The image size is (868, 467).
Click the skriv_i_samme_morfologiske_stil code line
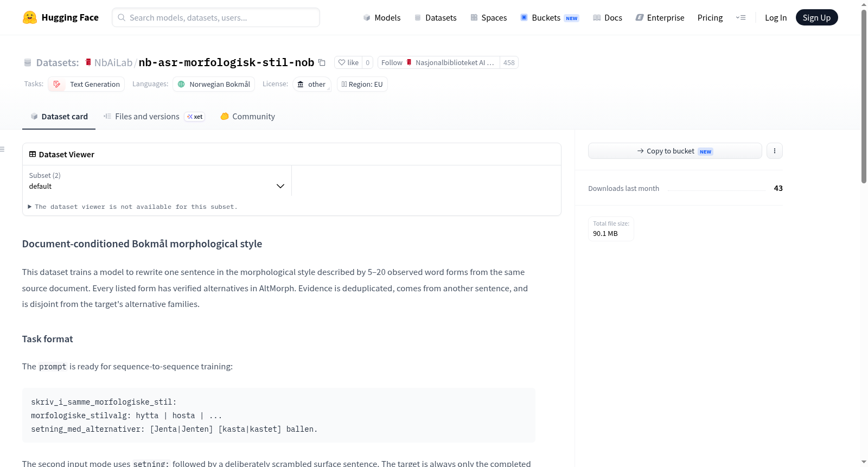click(104, 402)
